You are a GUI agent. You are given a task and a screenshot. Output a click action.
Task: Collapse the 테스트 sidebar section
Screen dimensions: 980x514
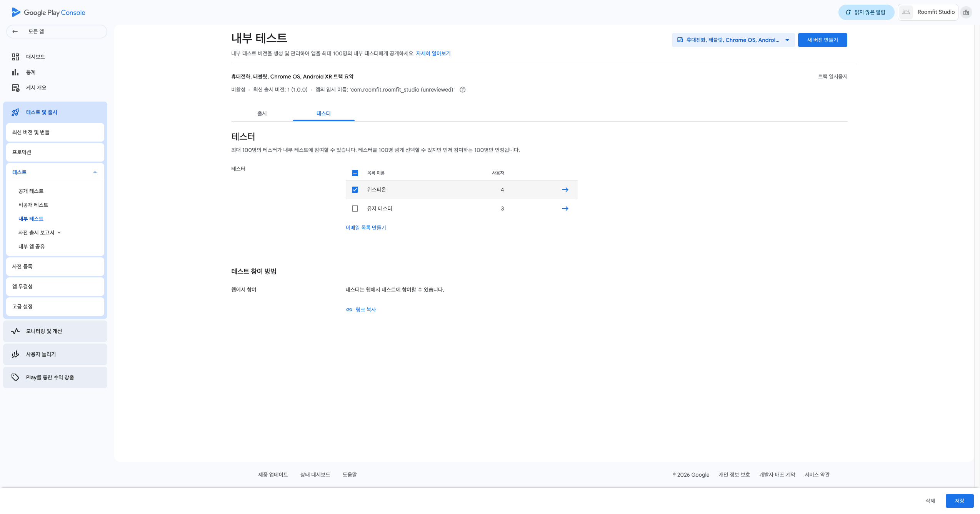(x=95, y=172)
